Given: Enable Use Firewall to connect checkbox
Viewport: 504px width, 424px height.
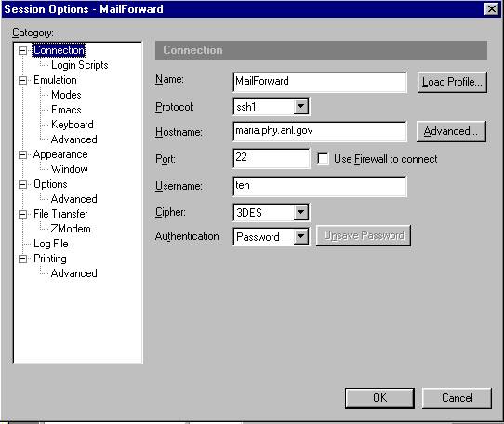Looking at the screenshot, I should coord(323,159).
